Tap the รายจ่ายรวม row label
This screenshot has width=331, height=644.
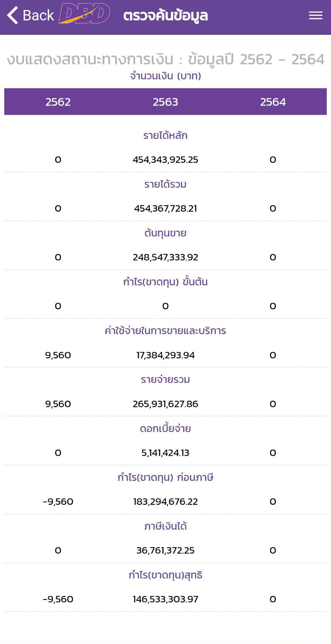165,379
